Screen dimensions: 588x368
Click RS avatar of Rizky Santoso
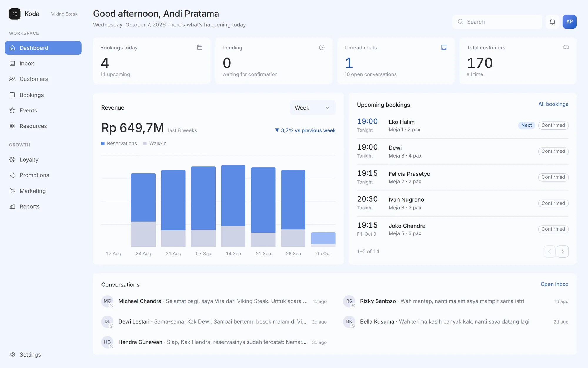[x=349, y=301]
